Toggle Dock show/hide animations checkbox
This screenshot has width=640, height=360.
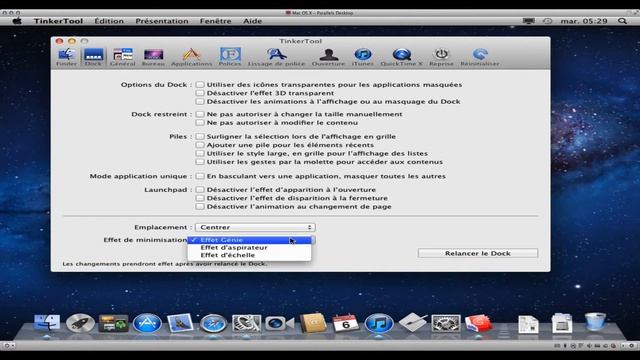[200, 101]
